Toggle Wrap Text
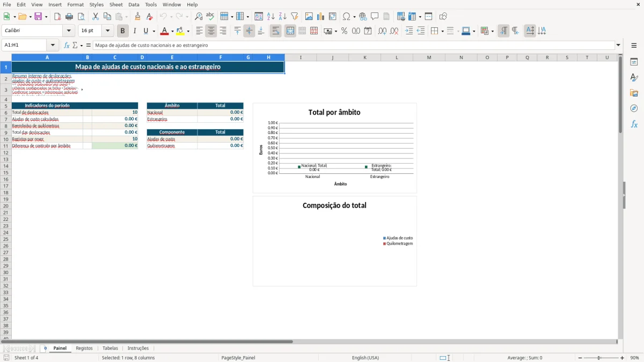644x362 pixels. [x=276, y=31]
